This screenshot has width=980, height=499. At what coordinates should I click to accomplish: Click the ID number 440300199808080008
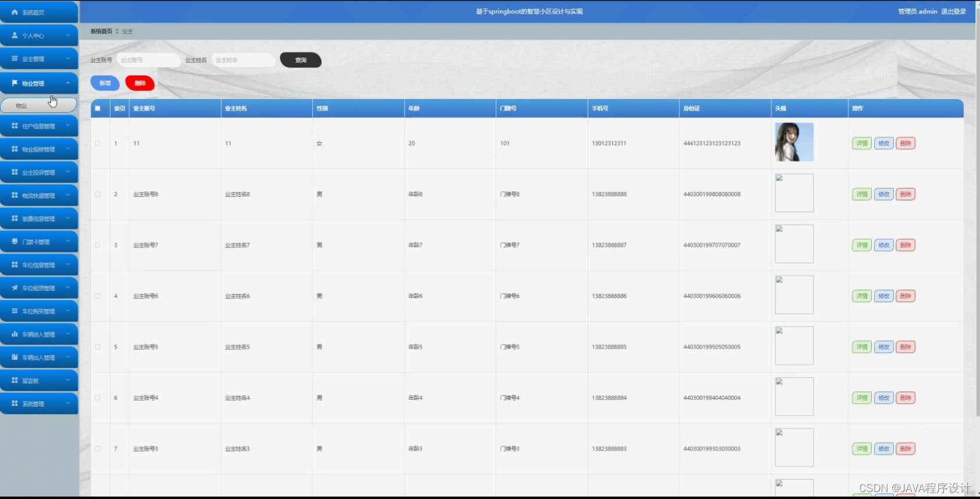point(712,194)
